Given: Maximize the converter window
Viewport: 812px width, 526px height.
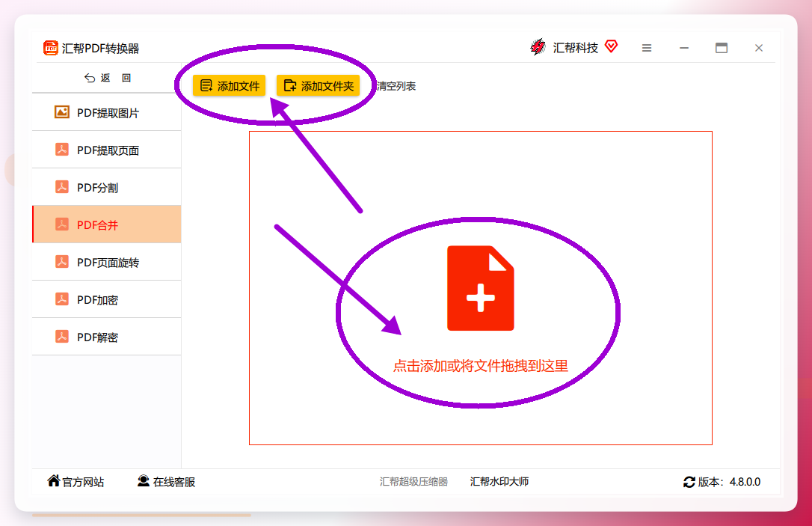Looking at the screenshot, I should pyautogui.click(x=722, y=48).
